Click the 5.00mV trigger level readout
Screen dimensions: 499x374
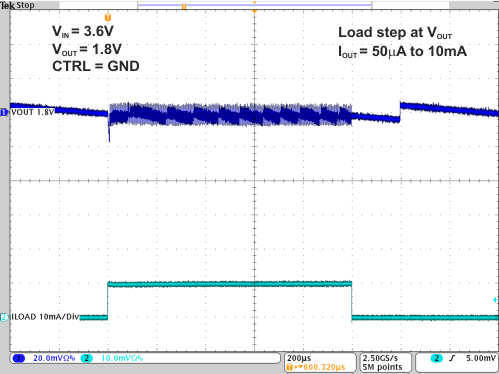tap(481, 358)
